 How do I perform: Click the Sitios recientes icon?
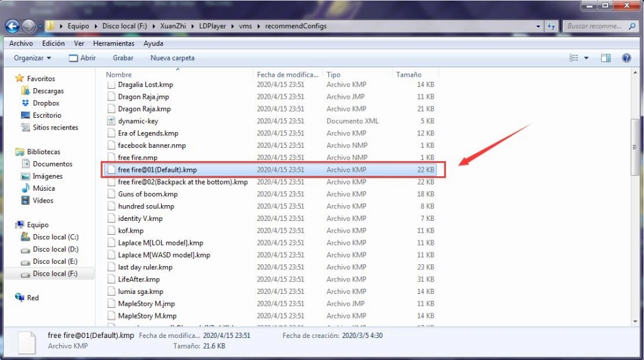25,127
